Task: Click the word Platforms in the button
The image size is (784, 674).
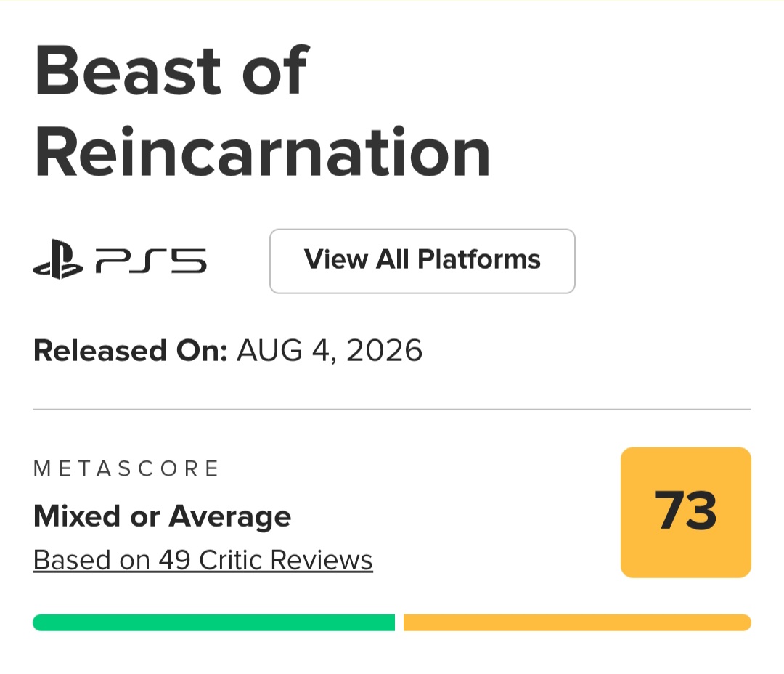Action: (x=479, y=259)
